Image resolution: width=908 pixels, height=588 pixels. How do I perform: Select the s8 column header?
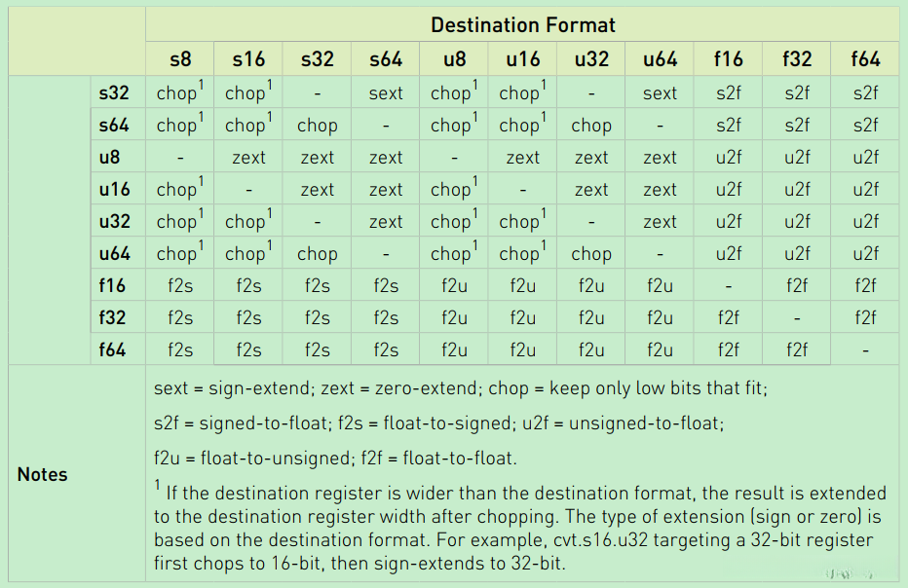180,59
